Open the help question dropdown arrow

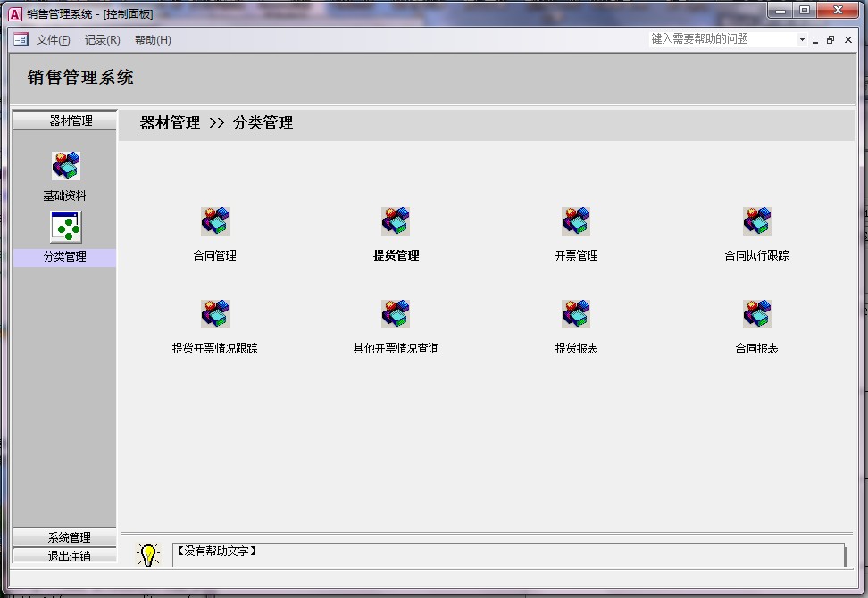(x=802, y=39)
